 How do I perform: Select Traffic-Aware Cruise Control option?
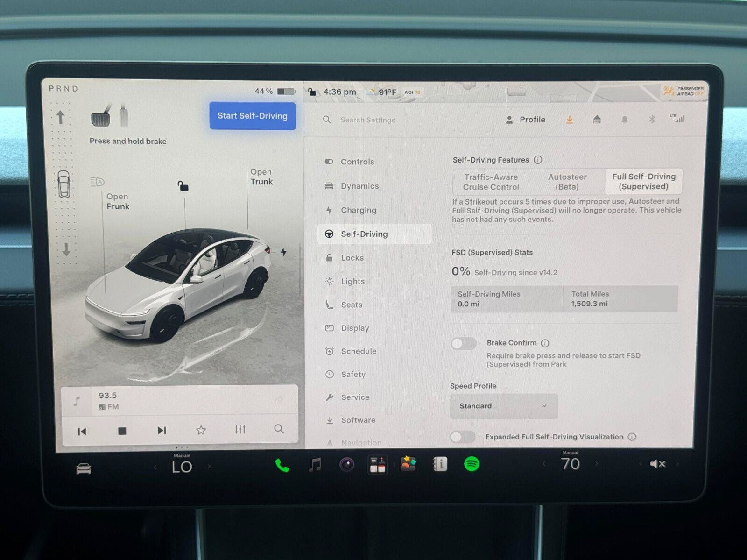pyautogui.click(x=491, y=182)
